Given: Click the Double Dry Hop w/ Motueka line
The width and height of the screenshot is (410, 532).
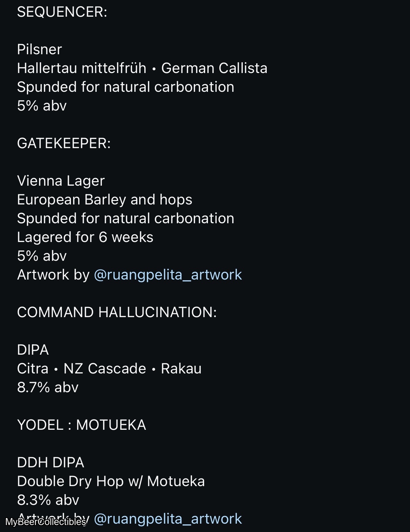Looking at the screenshot, I should [x=111, y=482].
